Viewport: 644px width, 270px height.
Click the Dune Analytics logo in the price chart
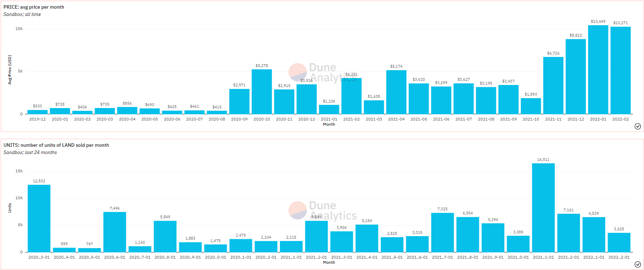322,73
